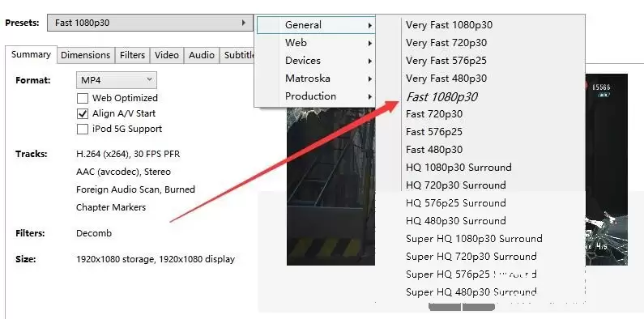This screenshot has width=644, height=319.
Task: Switch to the Dimensions tab
Action: 85,55
